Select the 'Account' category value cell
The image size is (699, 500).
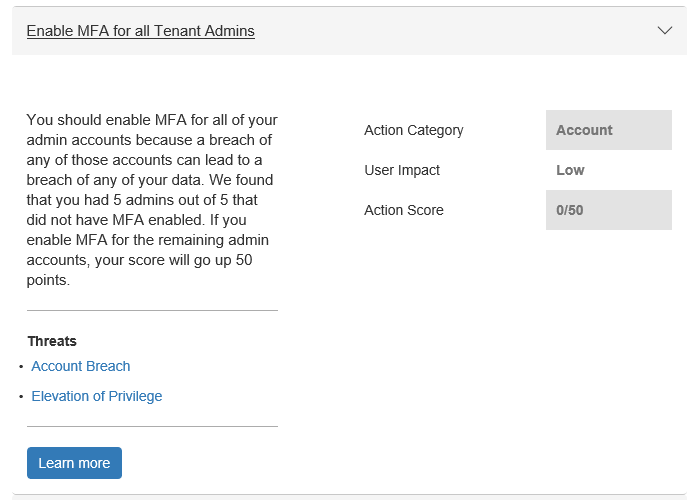click(x=608, y=130)
